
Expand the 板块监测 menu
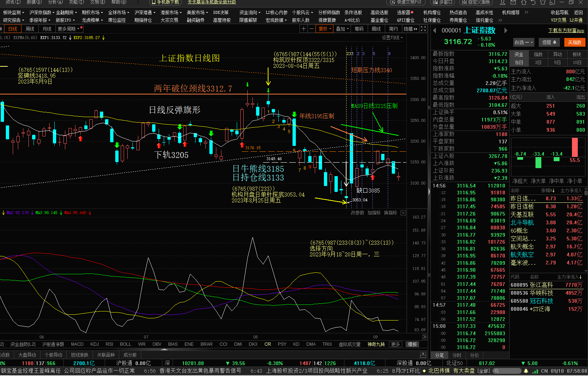[13, 12]
